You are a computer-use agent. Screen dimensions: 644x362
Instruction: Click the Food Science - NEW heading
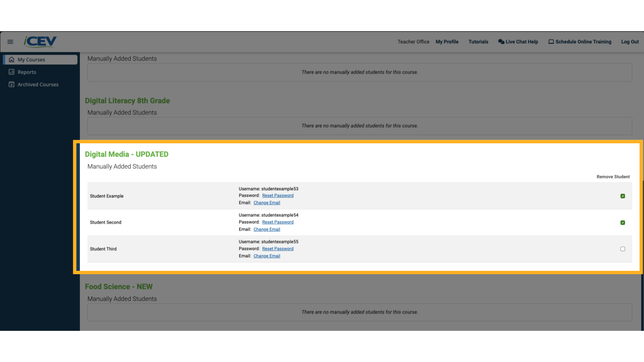(119, 287)
